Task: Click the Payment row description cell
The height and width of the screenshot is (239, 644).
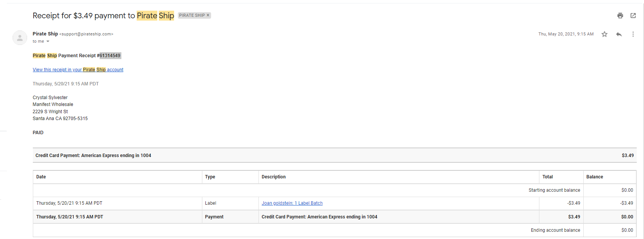Action: (399, 217)
